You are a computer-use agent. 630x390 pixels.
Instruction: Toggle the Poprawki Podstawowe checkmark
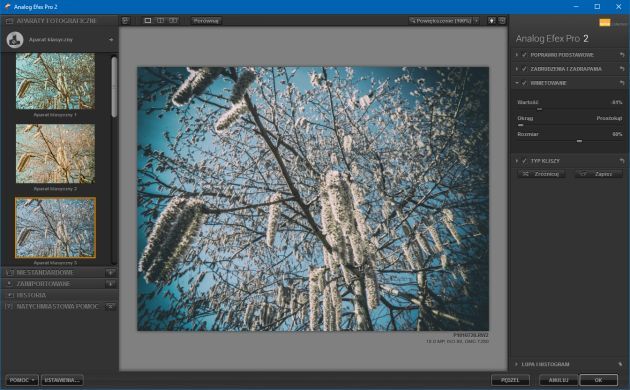(x=524, y=55)
